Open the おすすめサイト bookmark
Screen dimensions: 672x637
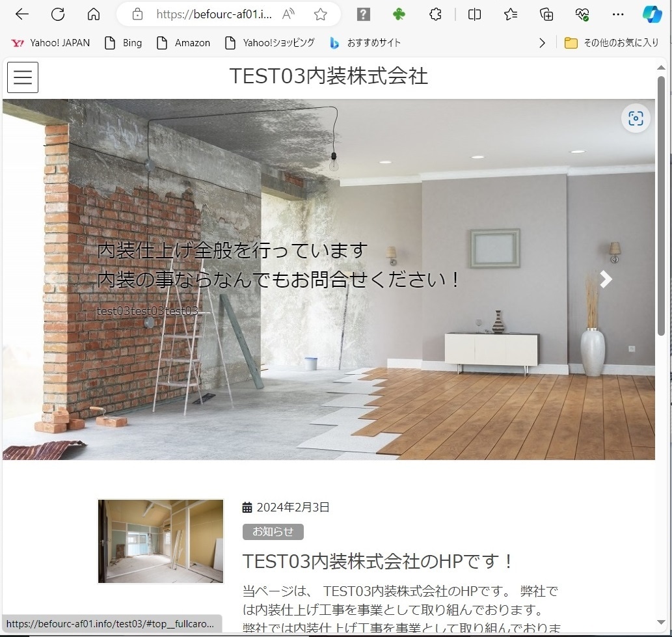click(365, 43)
